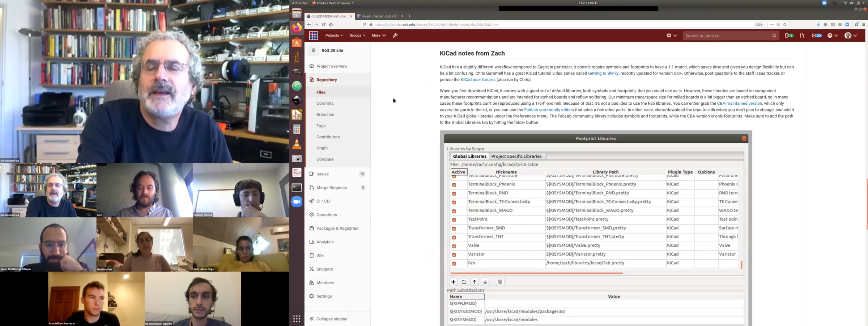Select the Global Libraries tab
Image resolution: width=868 pixels, height=326 pixels.
(469, 156)
